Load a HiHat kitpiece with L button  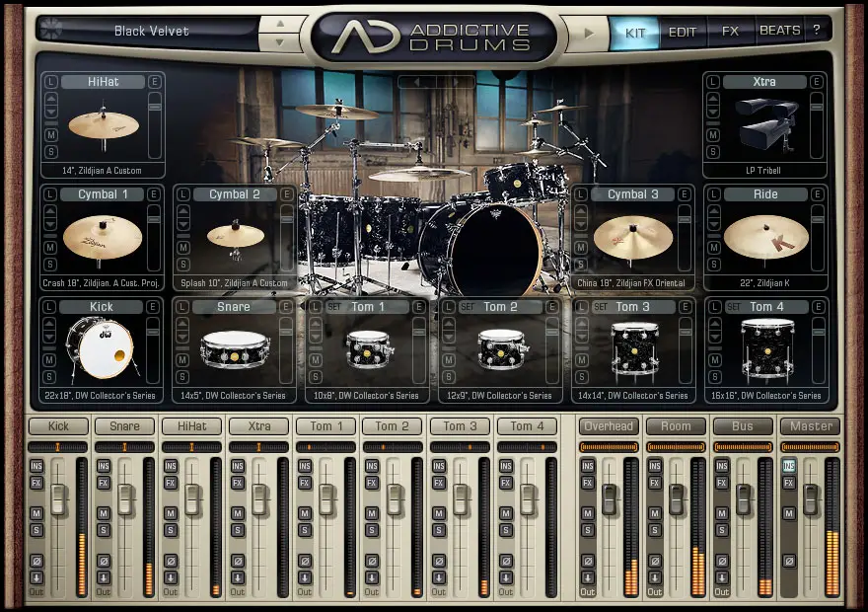click(51, 82)
